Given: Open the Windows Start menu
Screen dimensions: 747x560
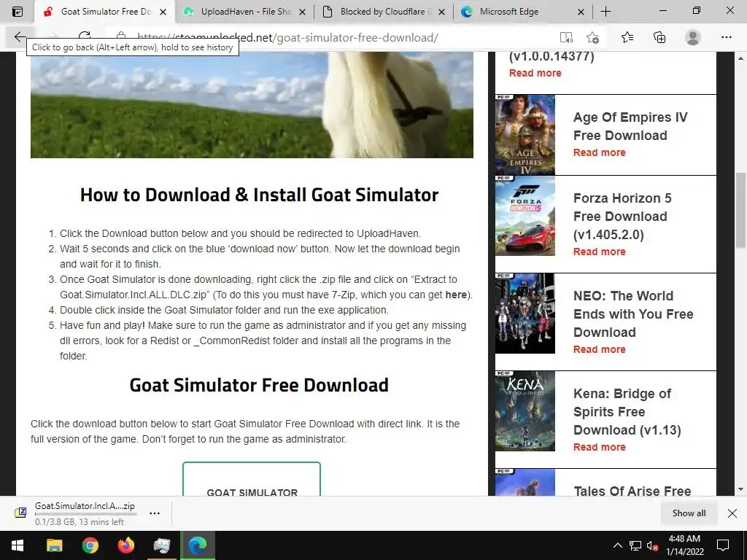Looking at the screenshot, I should 18,545.
